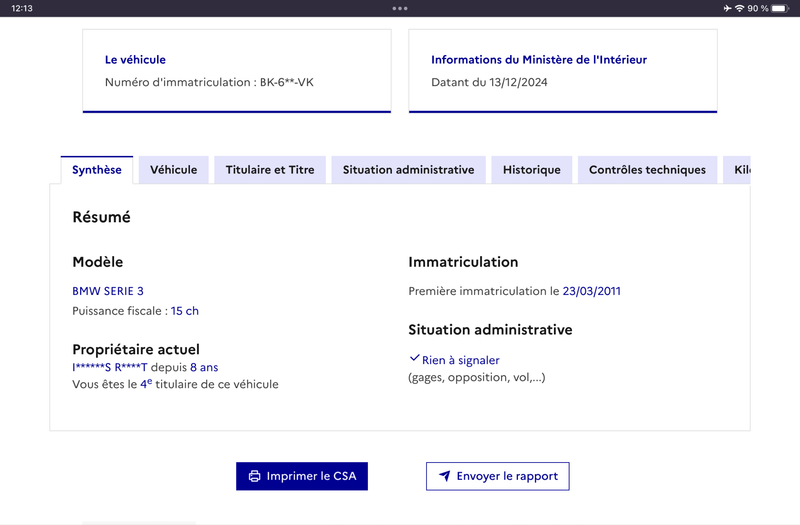Image resolution: width=800 pixels, height=525 pixels.
Task: Click the Situation administrative heading in the summary
Action: coord(490,330)
